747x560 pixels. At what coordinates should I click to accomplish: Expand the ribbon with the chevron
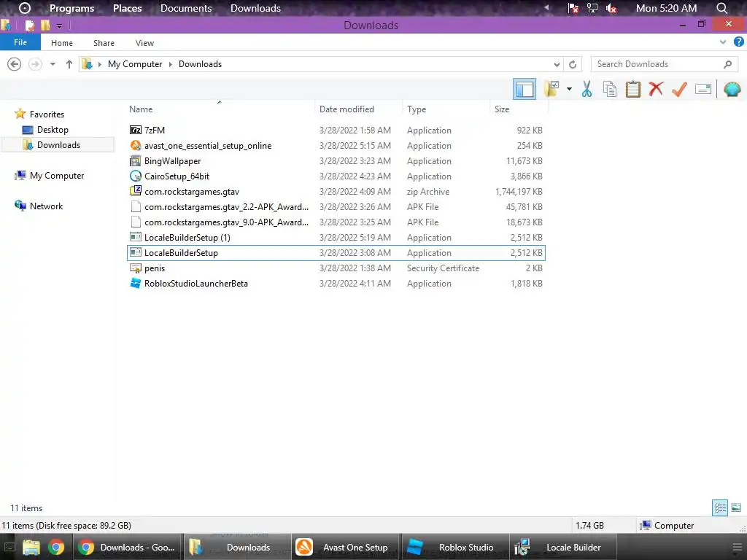(x=723, y=42)
